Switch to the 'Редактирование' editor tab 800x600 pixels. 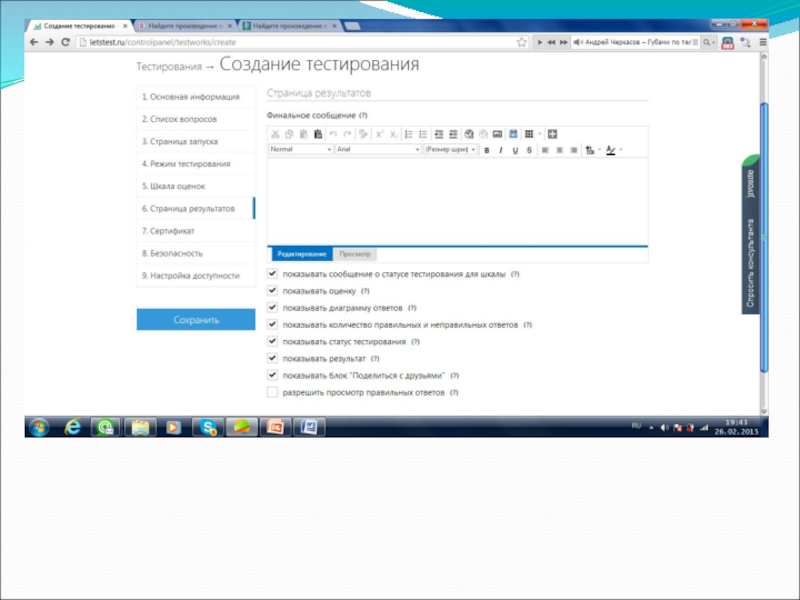302,254
